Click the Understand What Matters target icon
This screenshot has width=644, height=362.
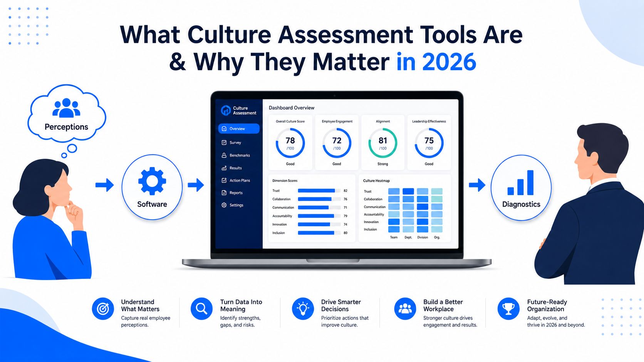(x=103, y=309)
